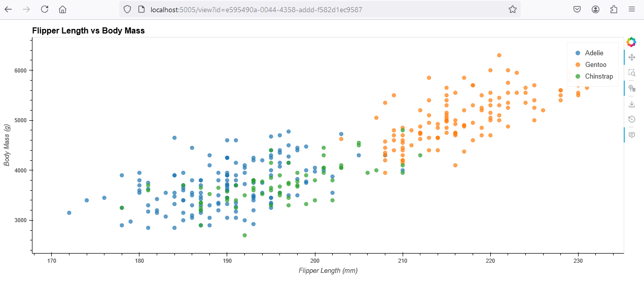Toggle the Wheel Zoom tool

point(631,88)
